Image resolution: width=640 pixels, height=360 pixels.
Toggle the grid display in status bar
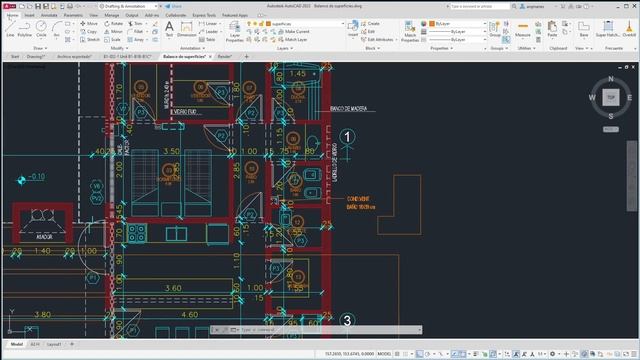(397, 354)
